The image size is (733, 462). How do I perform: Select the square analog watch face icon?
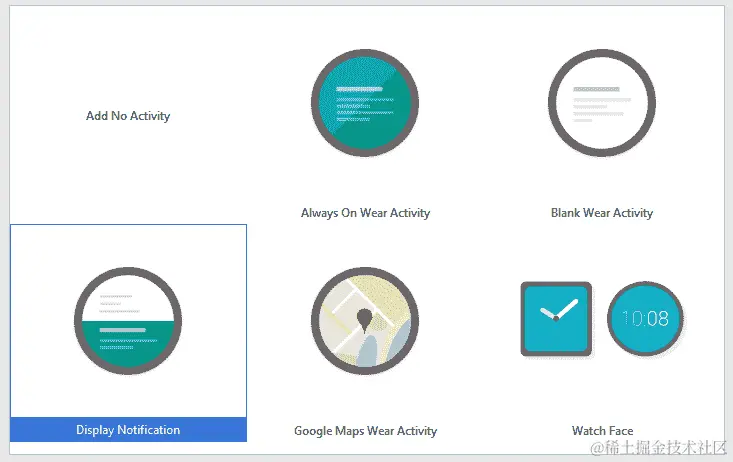[x=556, y=319]
